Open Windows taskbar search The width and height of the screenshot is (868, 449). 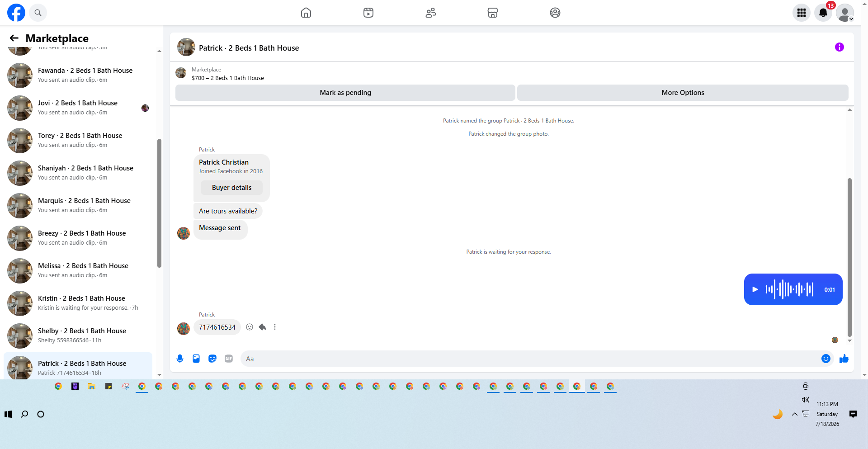click(24, 414)
